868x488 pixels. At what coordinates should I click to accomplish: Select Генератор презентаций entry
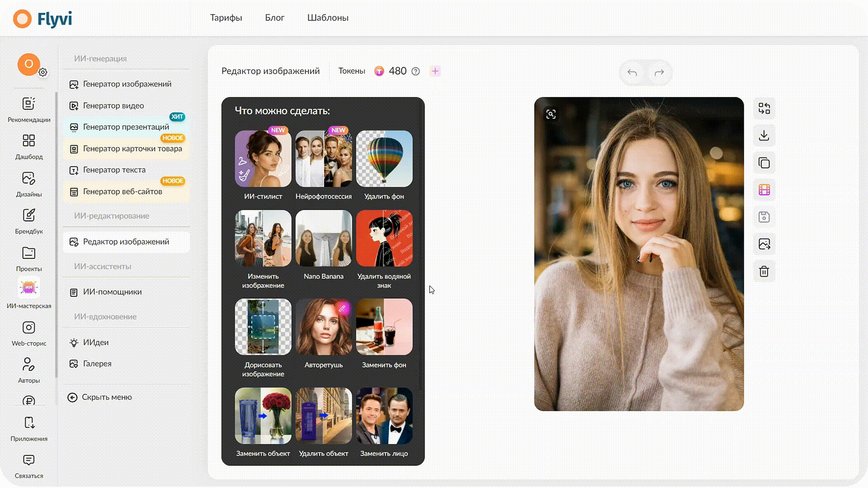pyautogui.click(x=127, y=127)
